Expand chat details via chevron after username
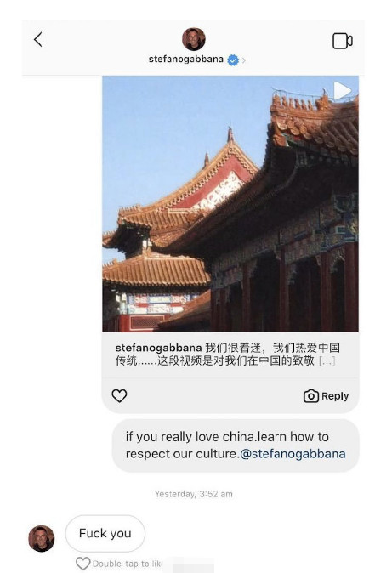This screenshot has width=392, height=573. click(244, 60)
